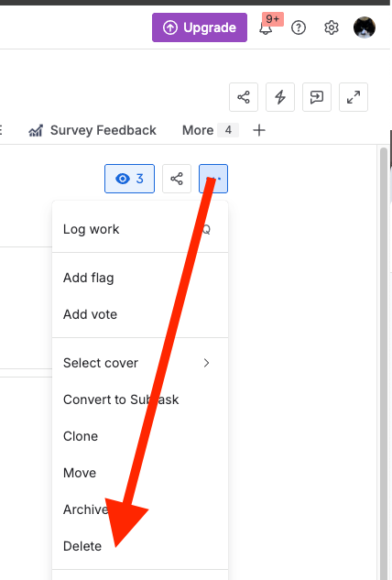Add a new tab with plus icon
The width and height of the screenshot is (392, 580).
click(259, 130)
